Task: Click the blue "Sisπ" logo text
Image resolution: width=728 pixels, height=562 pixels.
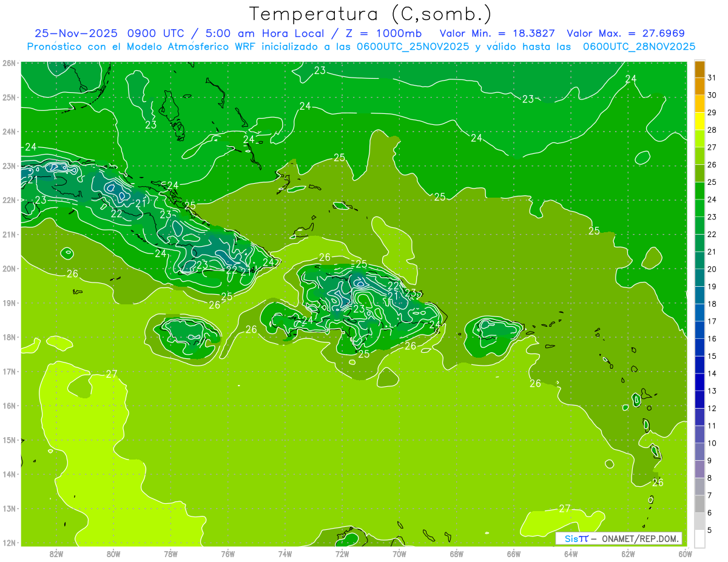Action: pyautogui.click(x=576, y=538)
